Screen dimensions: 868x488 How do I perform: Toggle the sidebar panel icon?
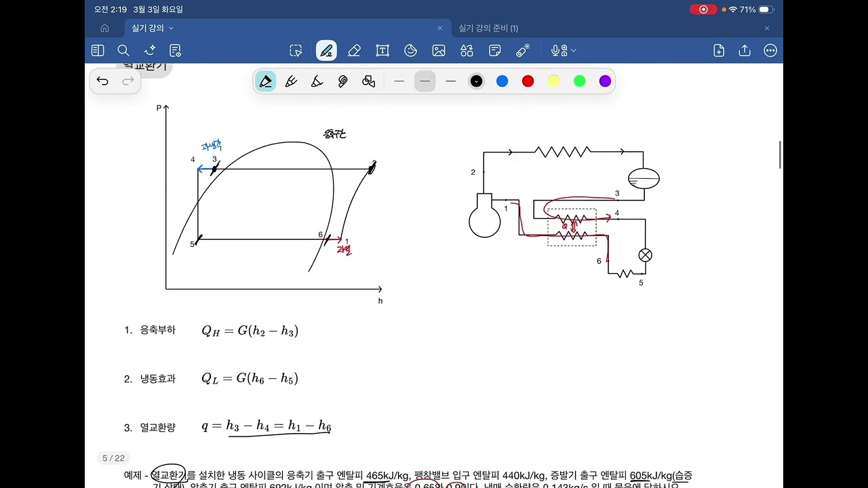pos(98,51)
